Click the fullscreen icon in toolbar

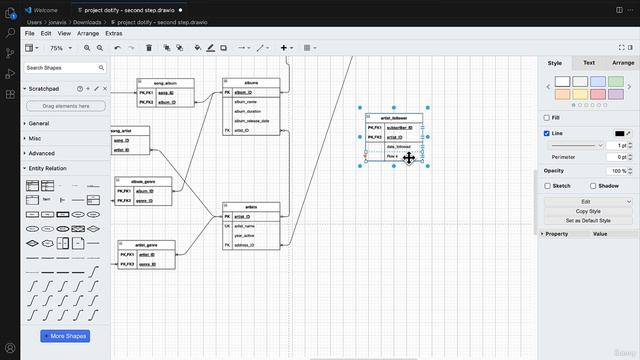[621, 48]
